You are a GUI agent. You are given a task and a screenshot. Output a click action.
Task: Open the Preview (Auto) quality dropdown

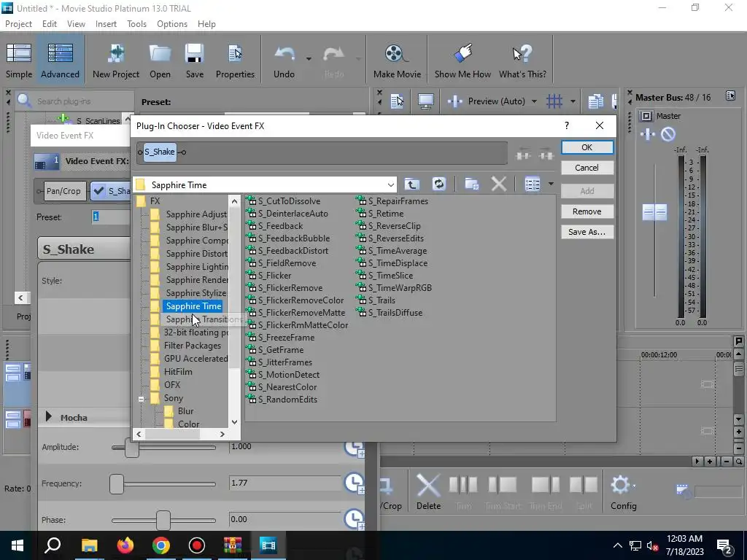point(534,101)
